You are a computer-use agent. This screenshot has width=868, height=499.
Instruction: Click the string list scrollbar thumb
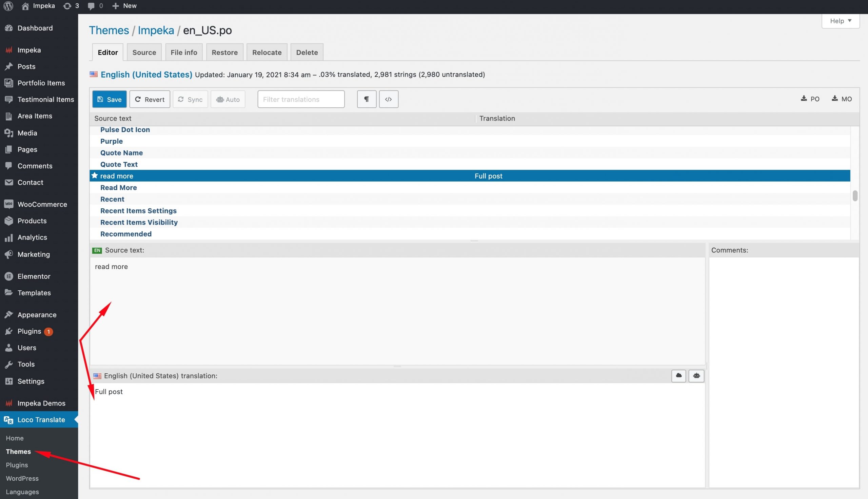pyautogui.click(x=855, y=196)
